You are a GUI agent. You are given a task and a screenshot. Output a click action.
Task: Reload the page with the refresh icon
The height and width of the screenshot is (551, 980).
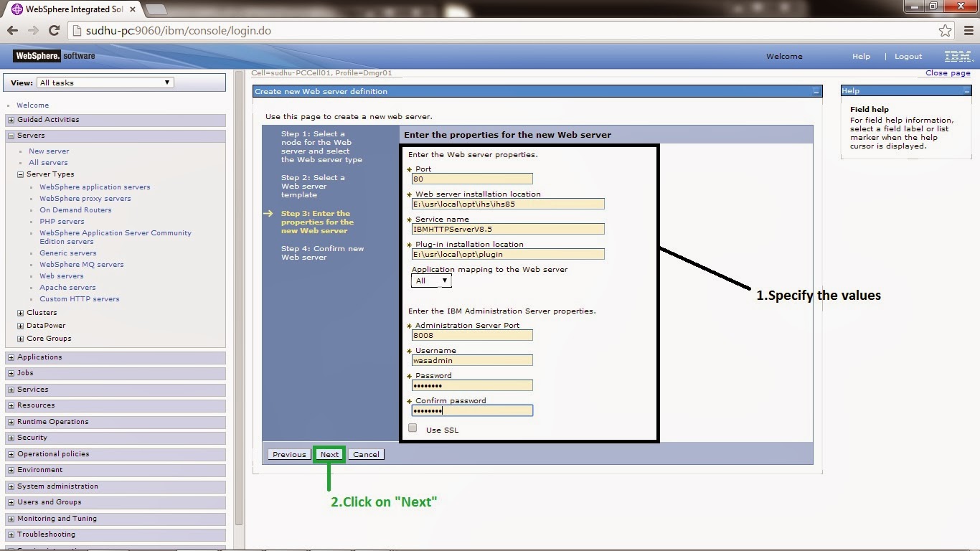click(x=55, y=30)
